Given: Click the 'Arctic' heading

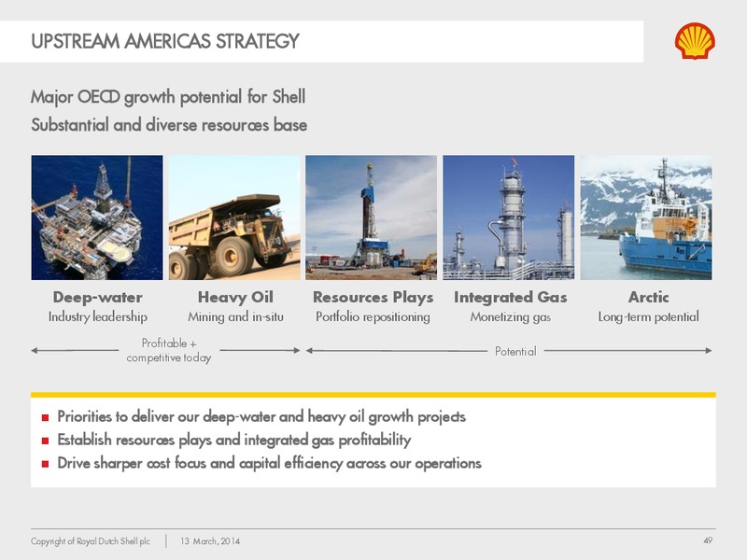Looking at the screenshot, I should [x=648, y=297].
